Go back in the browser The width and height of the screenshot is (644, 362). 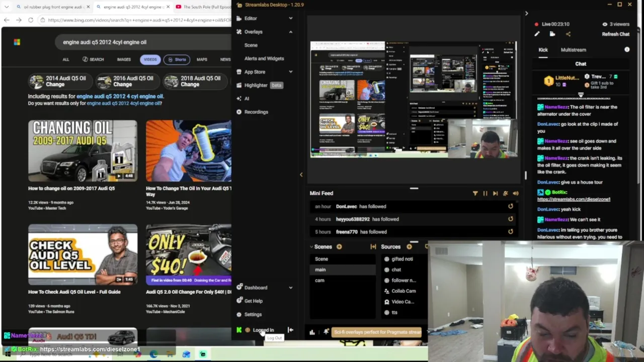pyautogui.click(x=7, y=20)
